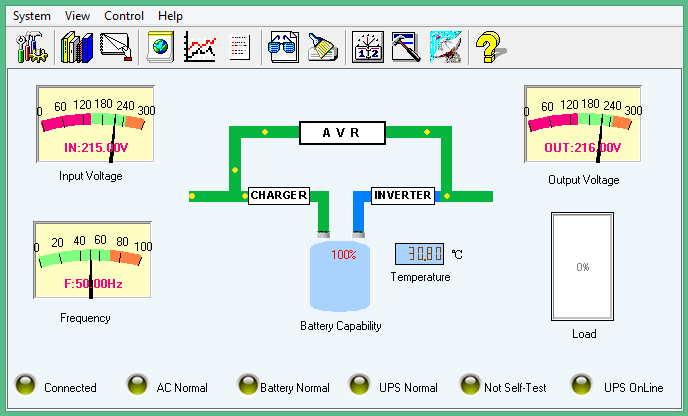688x416 pixels.
Task: Open the Control menu
Action: coord(124,16)
